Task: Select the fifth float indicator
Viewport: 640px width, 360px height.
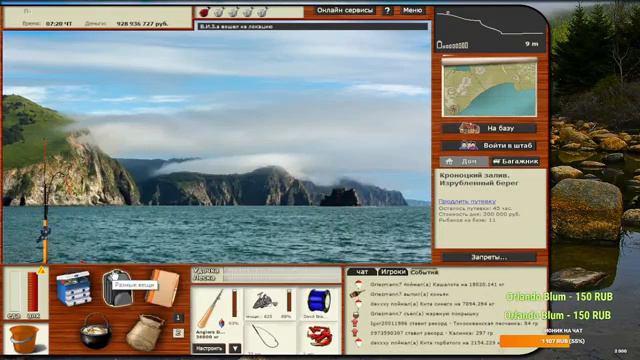Action: pos(262,12)
